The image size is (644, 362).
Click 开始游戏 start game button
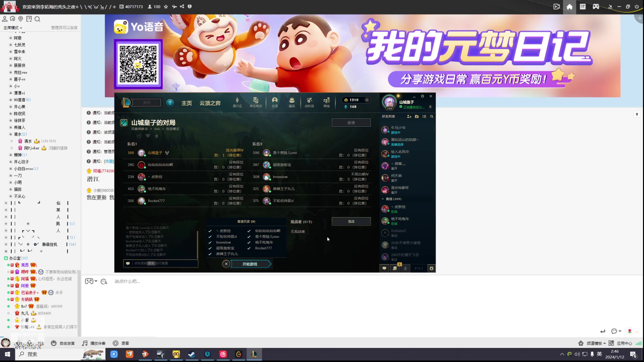250,264
